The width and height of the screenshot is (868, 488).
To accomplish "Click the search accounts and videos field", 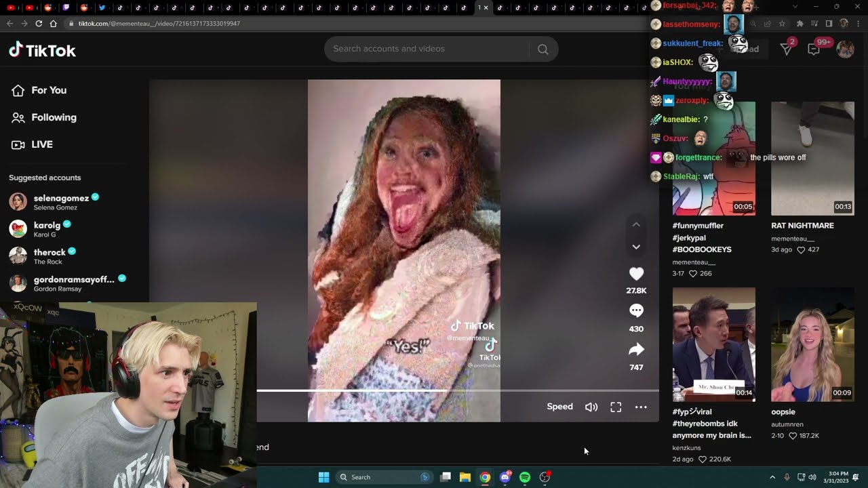I will 427,49.
